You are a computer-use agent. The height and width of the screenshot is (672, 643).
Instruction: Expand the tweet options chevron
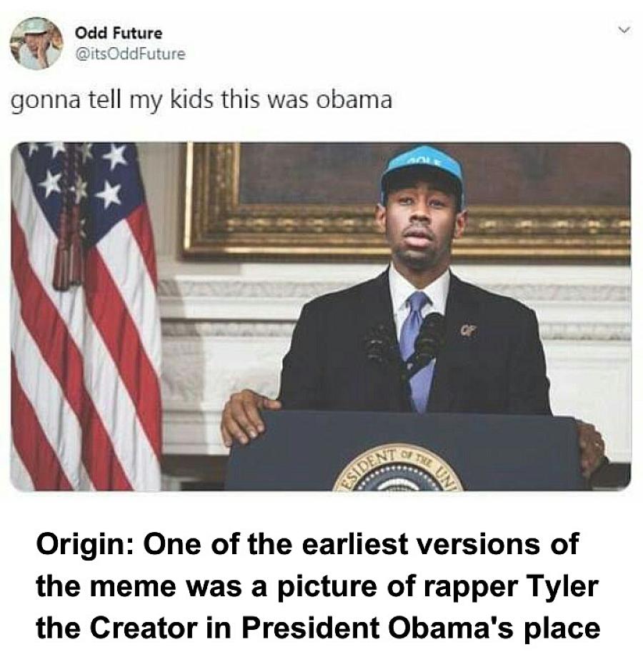(x=625, y=31)
